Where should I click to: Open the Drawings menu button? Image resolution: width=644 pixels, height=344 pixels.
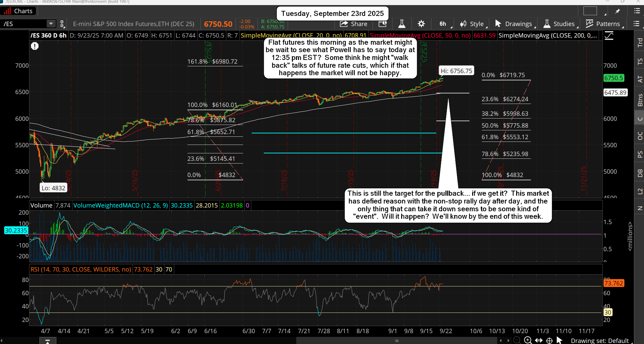pos(514,24)
